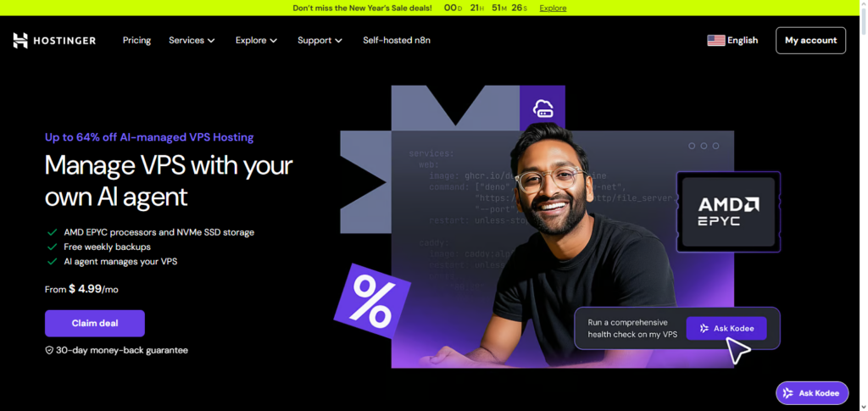The height and width of the screenshot is (411, 868).
Task: Click the sparkle icon in floating Ask Kodee
Action: pyautogui.click(x=787, y=393)
